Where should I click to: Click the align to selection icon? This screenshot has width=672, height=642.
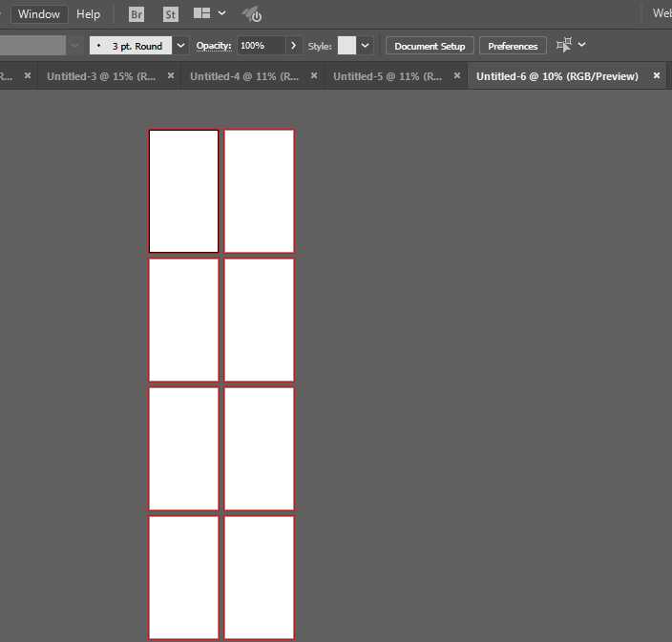[x=564, y=45]
